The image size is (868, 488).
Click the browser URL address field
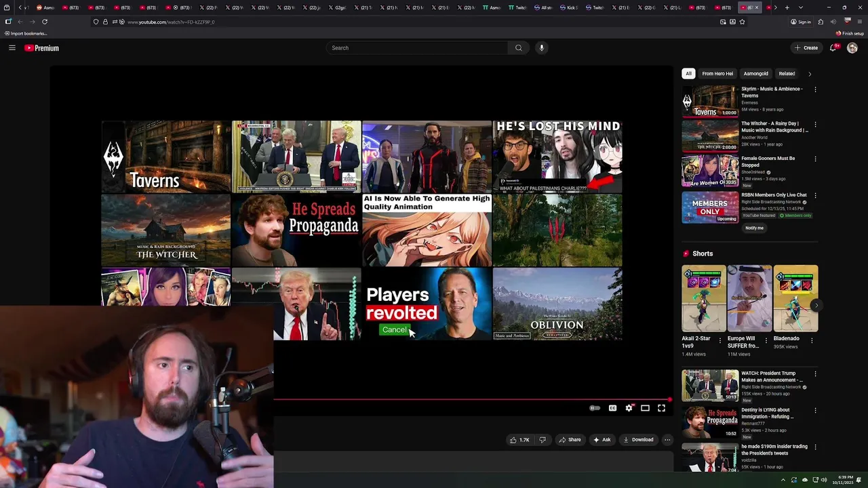click(420, 22)
